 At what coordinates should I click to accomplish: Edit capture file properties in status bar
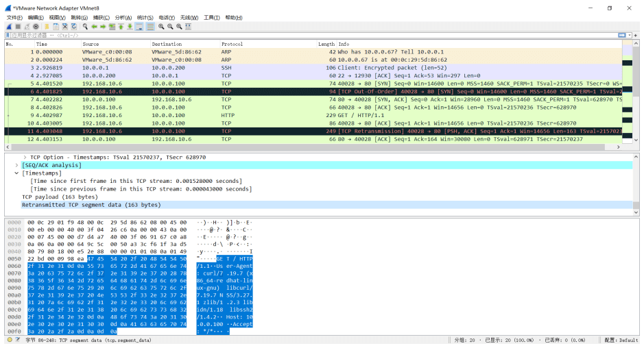point(18,340)
